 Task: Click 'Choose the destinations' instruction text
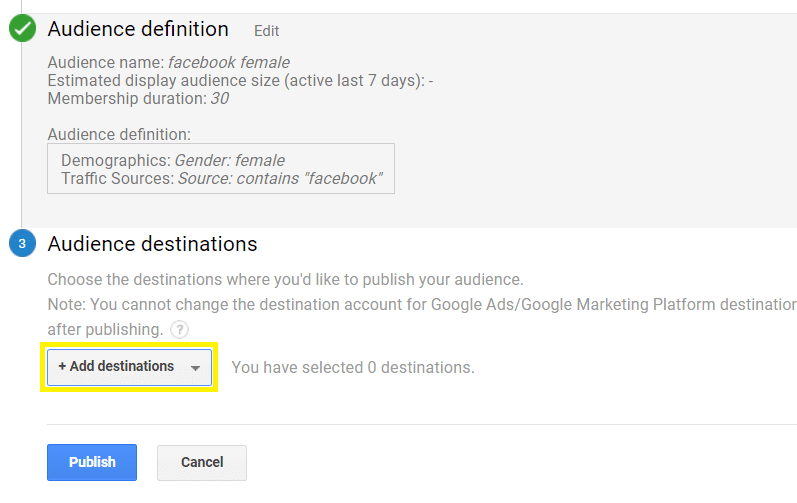285,279
